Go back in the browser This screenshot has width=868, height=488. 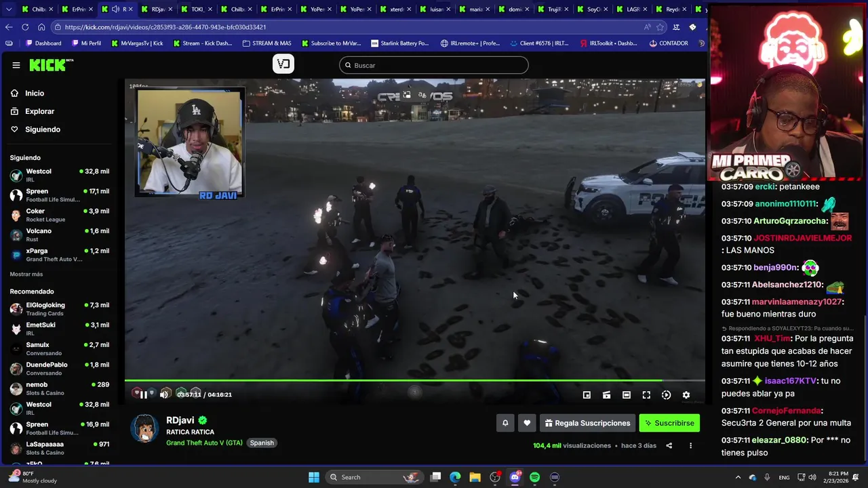pyautogui.click(x=9, y=27)
